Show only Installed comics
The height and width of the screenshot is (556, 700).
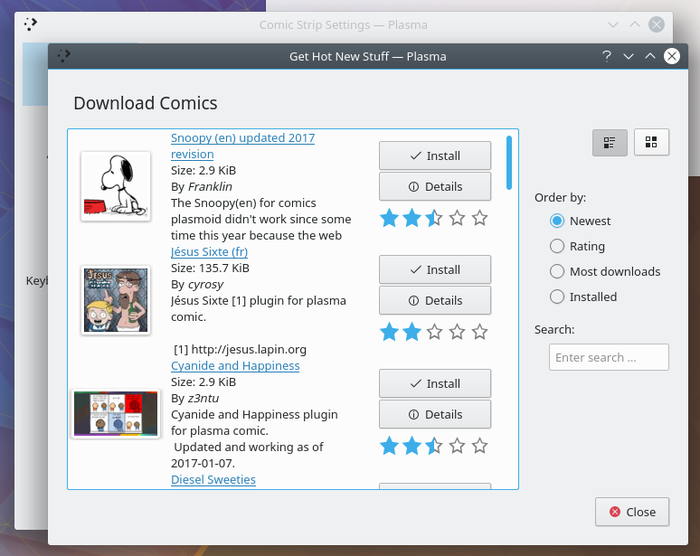(557, 297)
